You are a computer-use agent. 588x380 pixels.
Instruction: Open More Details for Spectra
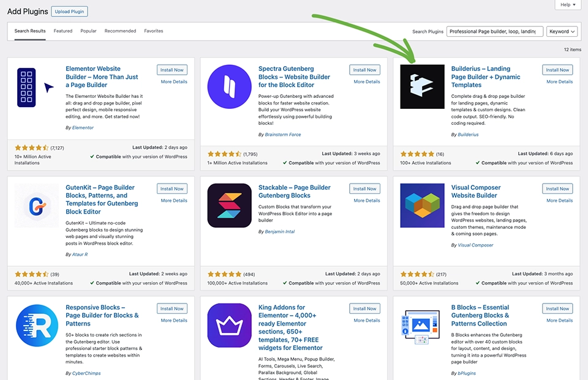point(366,81)
